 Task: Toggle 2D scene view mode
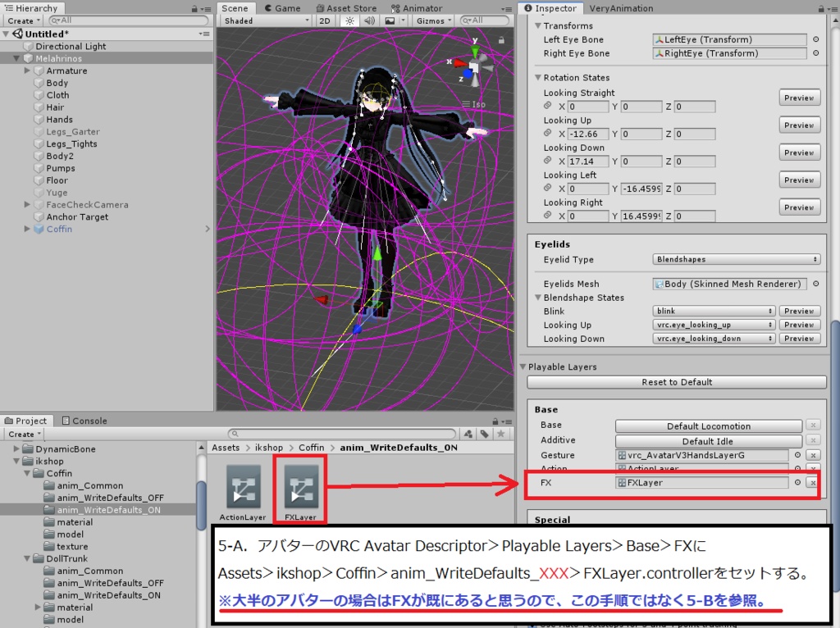pyautogui.click(x=325, y=20)
